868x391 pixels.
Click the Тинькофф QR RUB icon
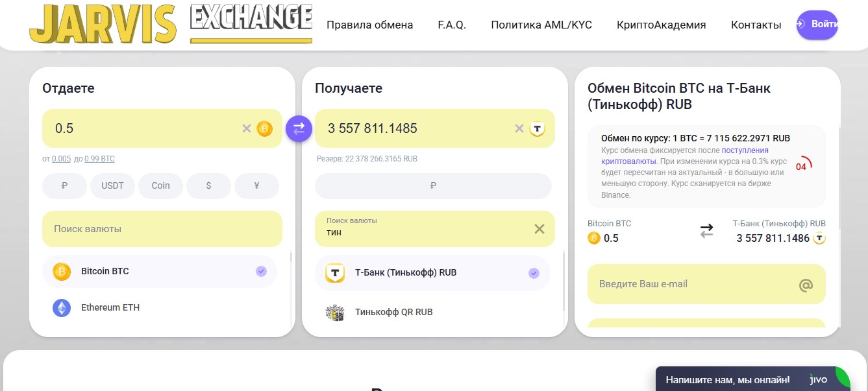334,312
